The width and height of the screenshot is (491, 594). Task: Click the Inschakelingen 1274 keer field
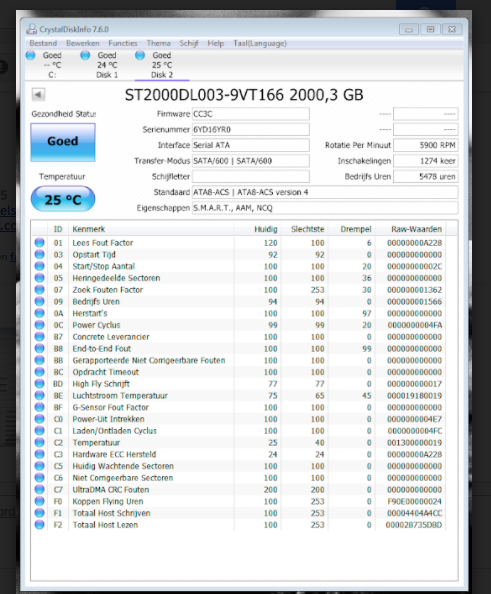pos(426,161)
